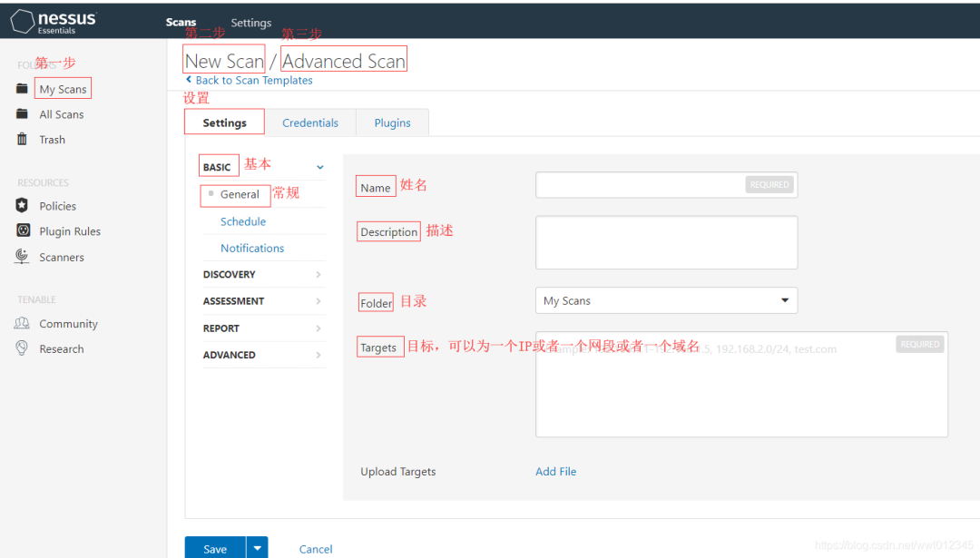Select the Schedule settings item

[243, 221]
